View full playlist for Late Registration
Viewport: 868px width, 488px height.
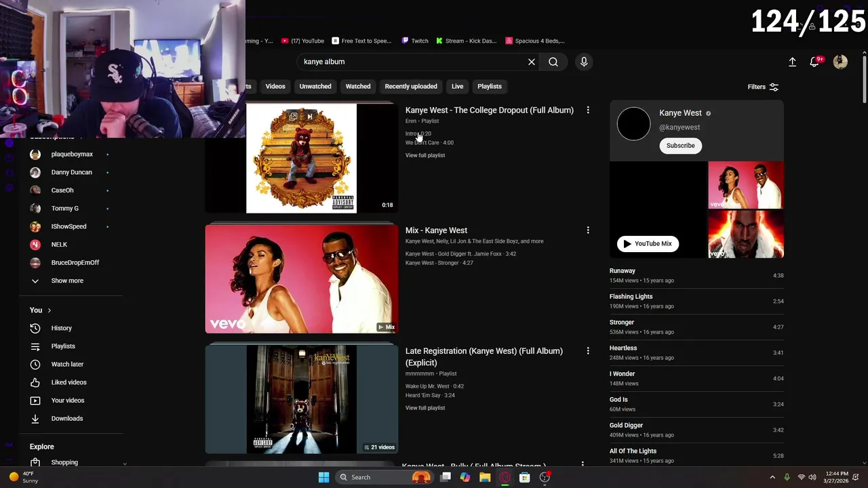coord(425,408)
